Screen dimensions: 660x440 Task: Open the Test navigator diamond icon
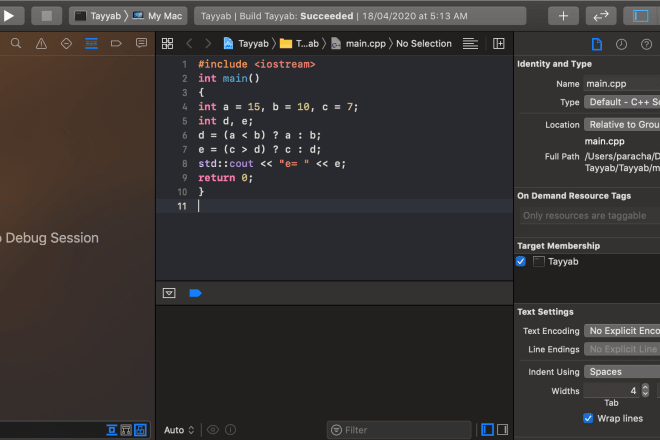pos(66,43)
